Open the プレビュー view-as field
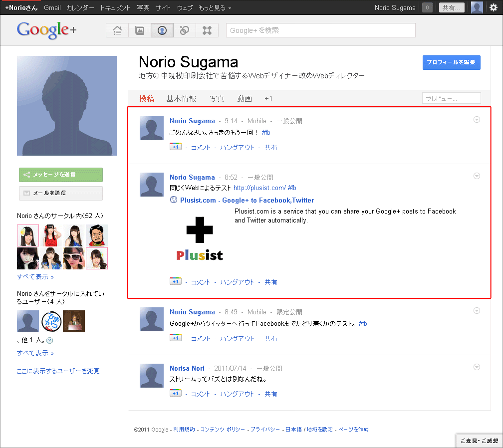This screenshot has height=448, width=503. [x=451, y=98]
